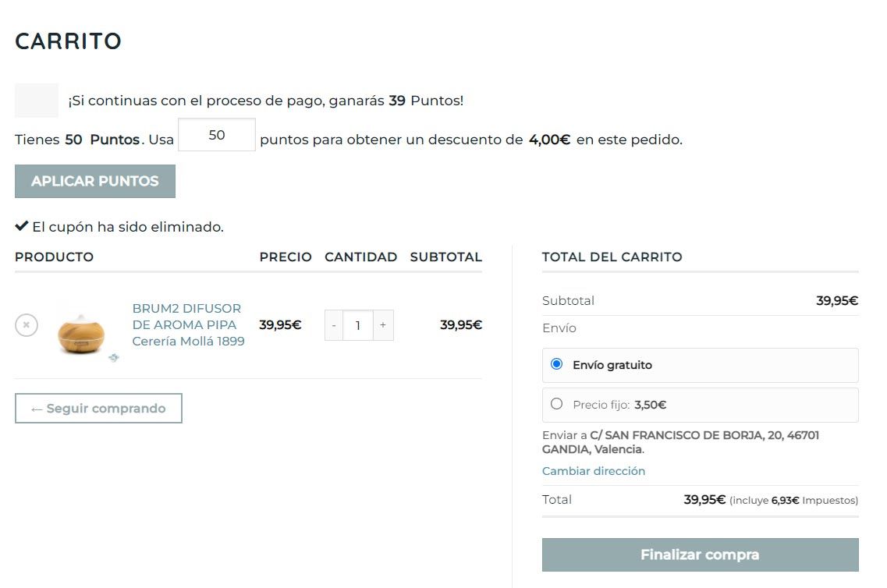Viewport: 887px width, 588px height.
Task: Click the Envío gratuito label text
Action: click(612, 365)
